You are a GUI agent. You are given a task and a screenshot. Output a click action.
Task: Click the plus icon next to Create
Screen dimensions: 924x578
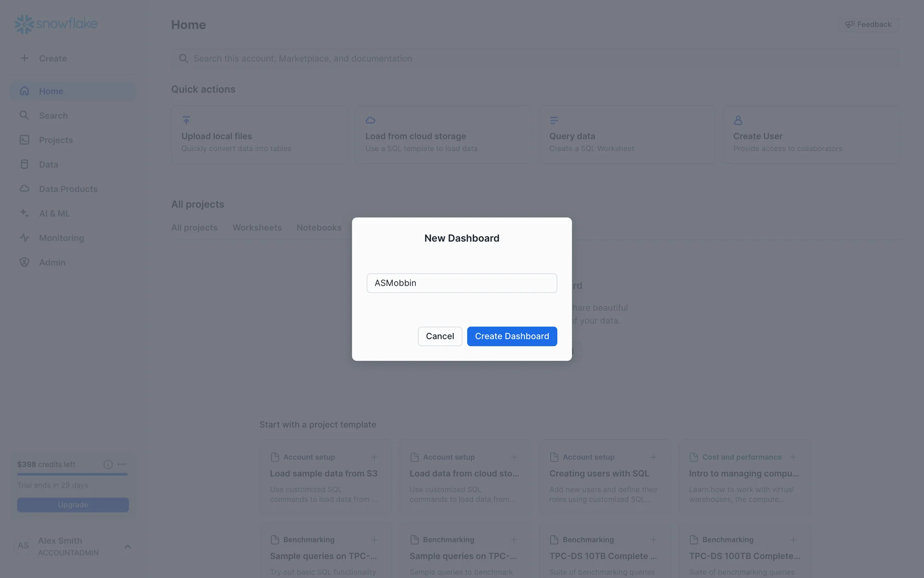click(x=24, y=58)
